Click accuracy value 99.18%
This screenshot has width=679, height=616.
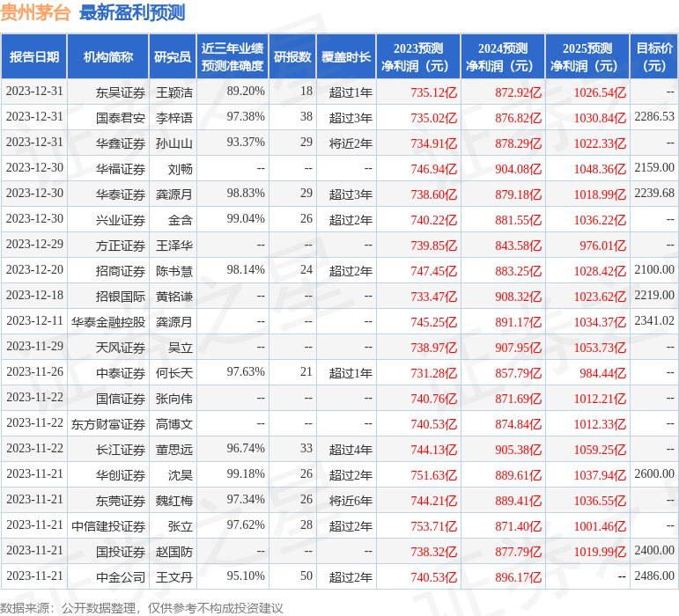246,473
